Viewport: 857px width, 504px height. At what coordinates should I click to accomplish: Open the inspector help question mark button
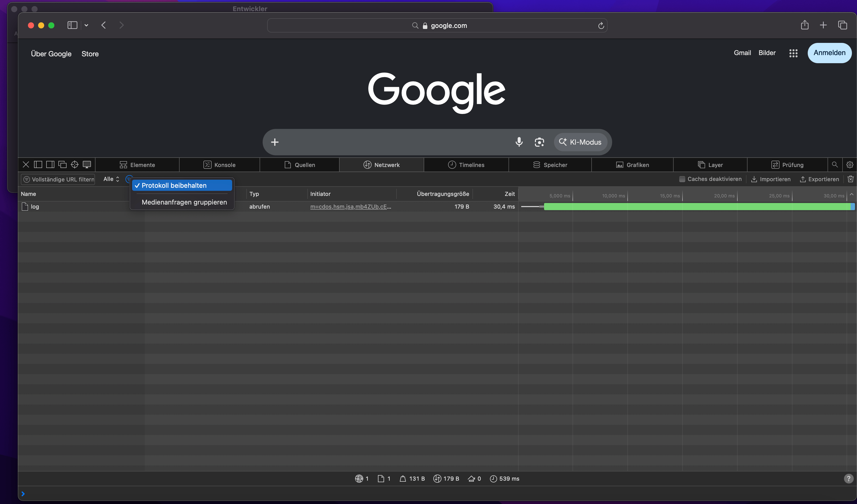point(849,479)
